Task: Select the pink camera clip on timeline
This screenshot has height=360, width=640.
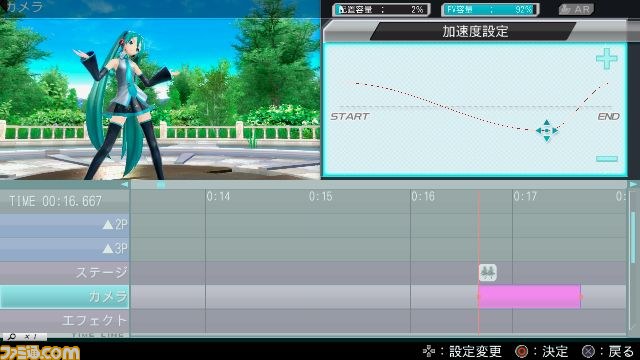Action: click(x=529, y=297)
